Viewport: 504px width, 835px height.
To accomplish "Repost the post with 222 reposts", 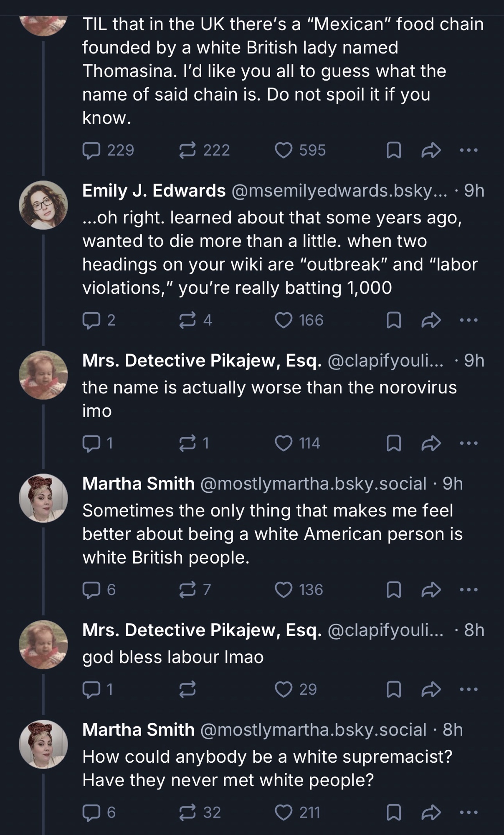I will [187, 150].
